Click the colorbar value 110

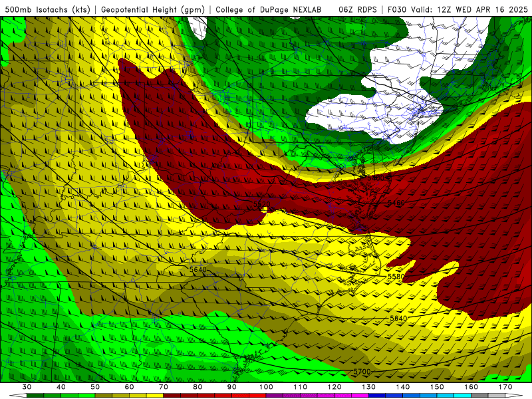coord(301,387)
